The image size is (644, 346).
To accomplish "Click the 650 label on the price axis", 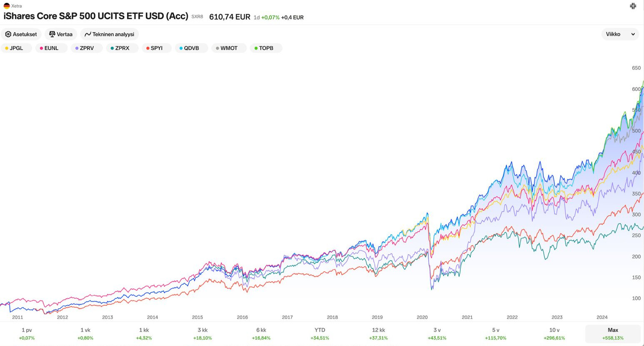I will (636, 68).
